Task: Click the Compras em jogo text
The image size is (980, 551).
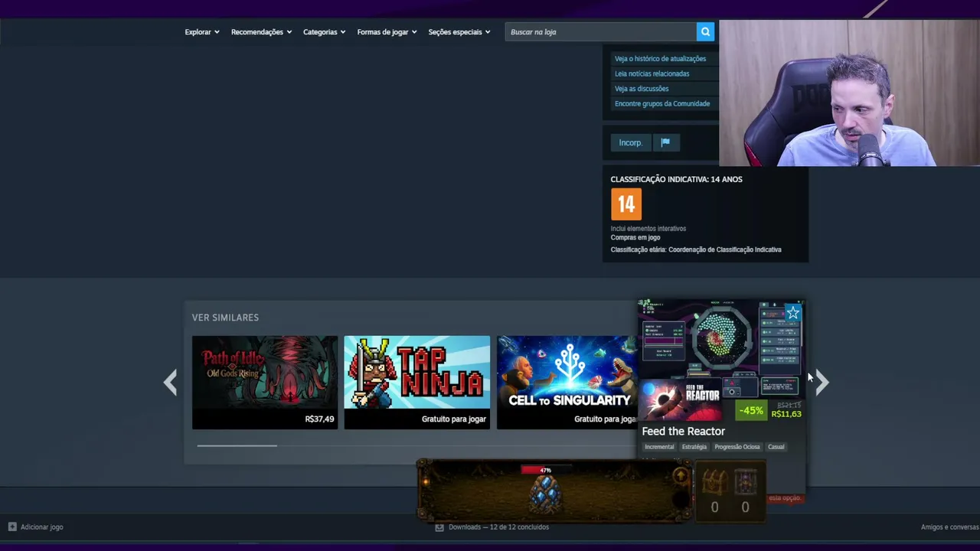Action: [x=635, y=237]
